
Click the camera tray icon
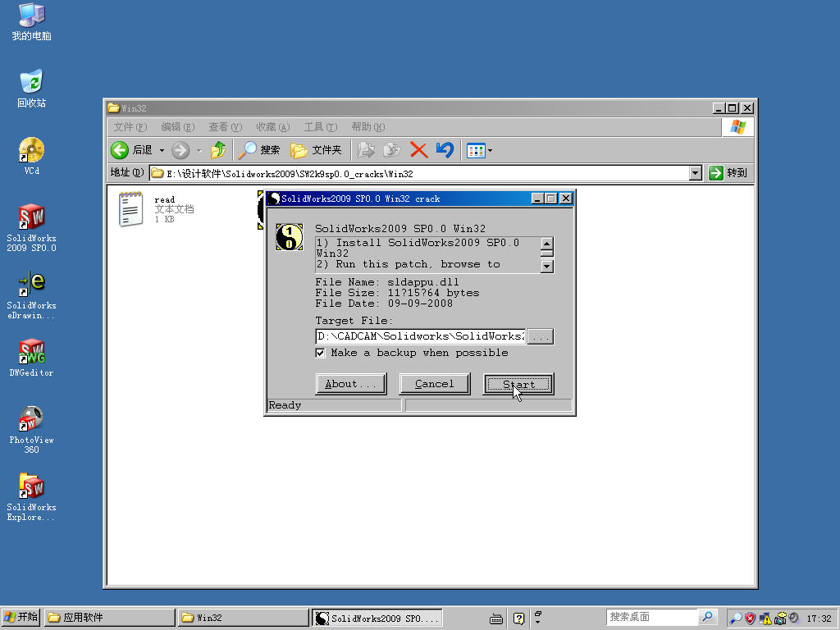780,619
